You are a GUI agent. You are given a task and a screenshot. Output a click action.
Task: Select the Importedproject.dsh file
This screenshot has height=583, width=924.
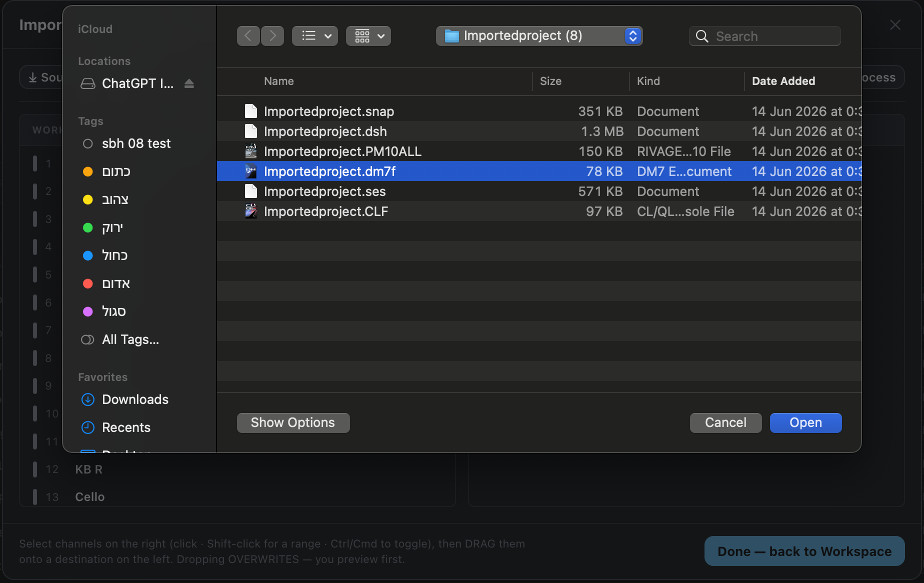point(539,131)
